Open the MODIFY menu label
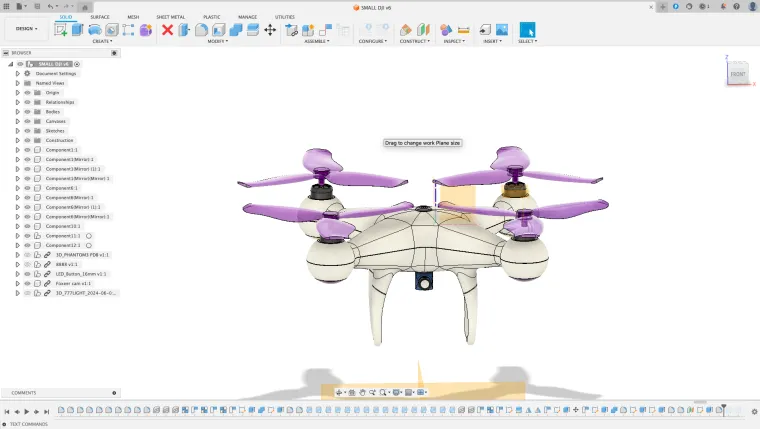The width and height of the screenshot is (760, 429). click(217, 42)
